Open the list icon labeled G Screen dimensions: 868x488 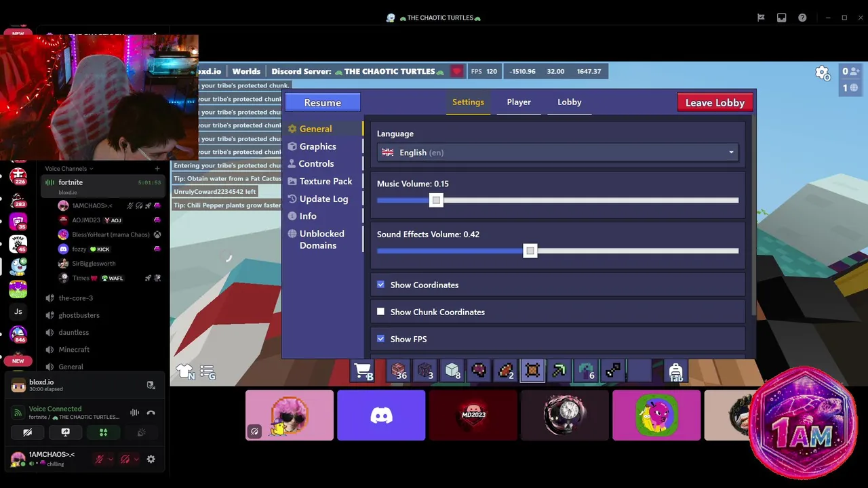click(x=208, y=371)
